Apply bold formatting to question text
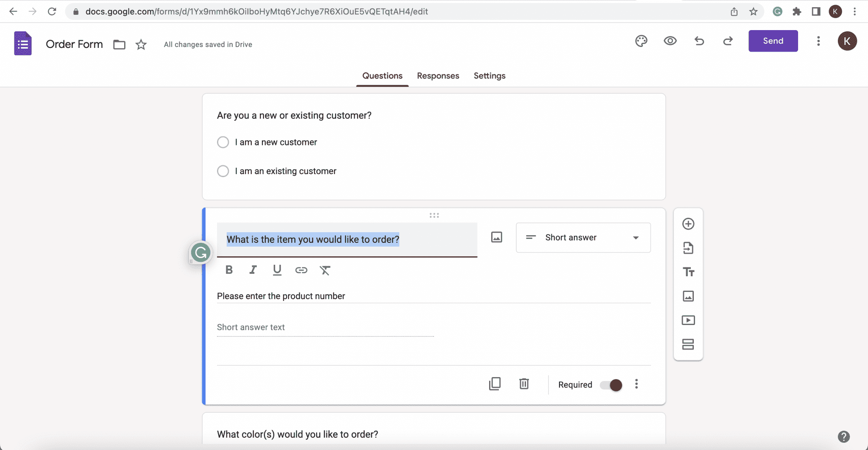The height and width of the screenshot is (450, 868). [x=229, y=270]
